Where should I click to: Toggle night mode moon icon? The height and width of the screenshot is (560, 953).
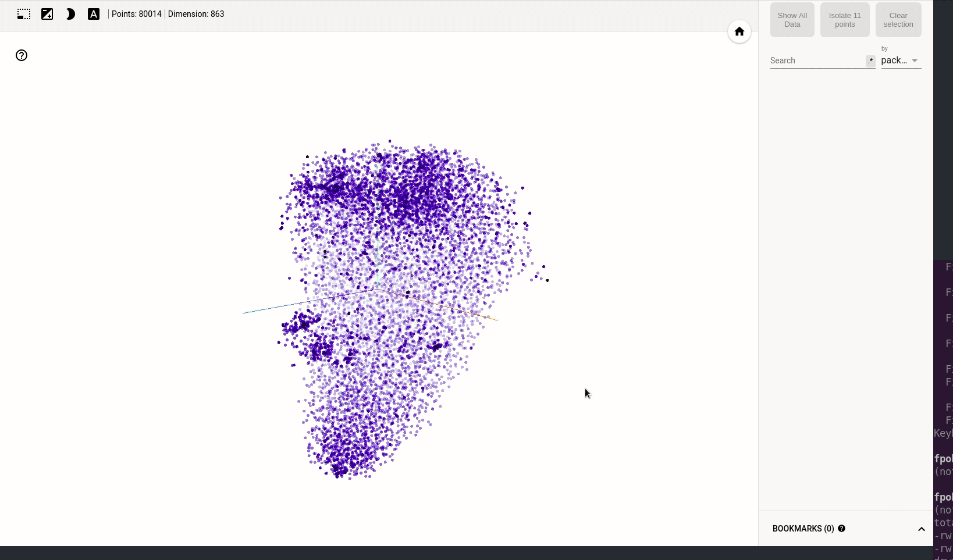(70, 14)
